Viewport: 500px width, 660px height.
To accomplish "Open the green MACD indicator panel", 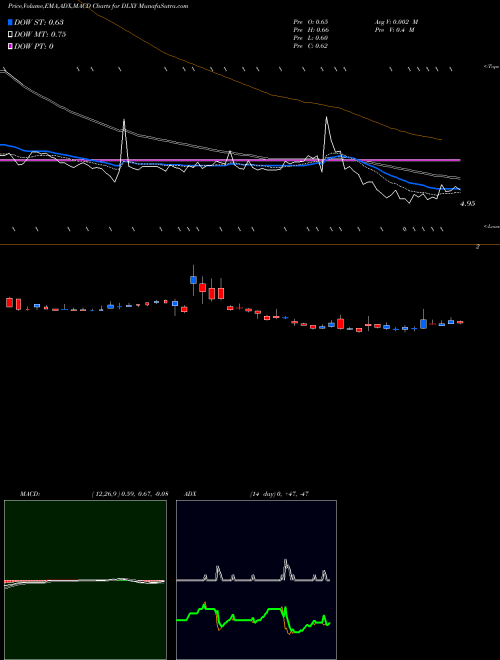I will [85, 580].
